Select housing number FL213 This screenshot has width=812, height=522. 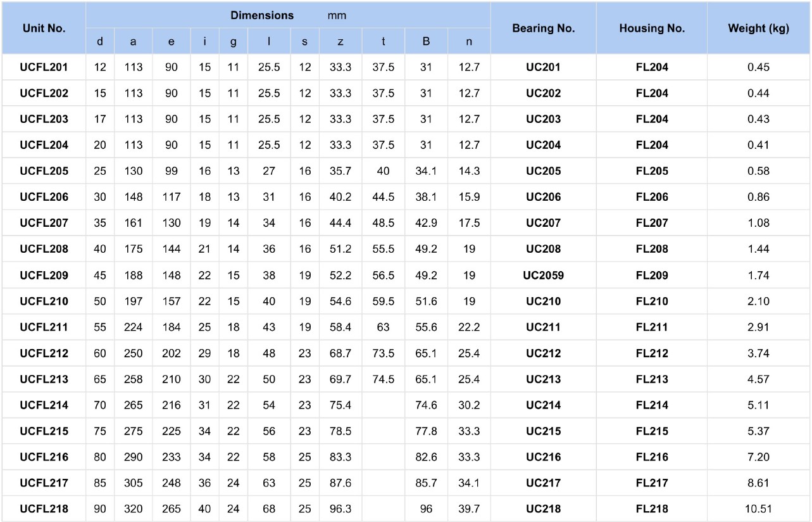point(652,379)
